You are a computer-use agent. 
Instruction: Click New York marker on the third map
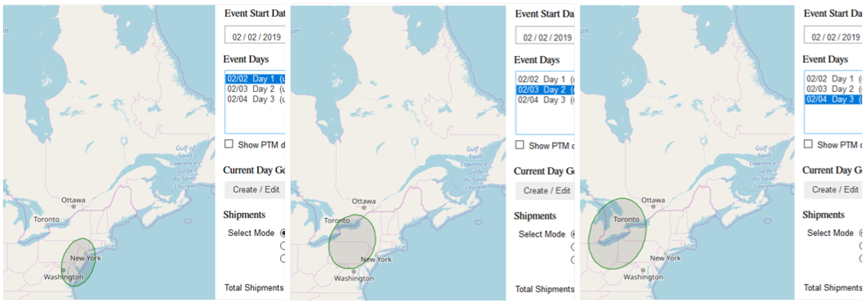point(665,253)
